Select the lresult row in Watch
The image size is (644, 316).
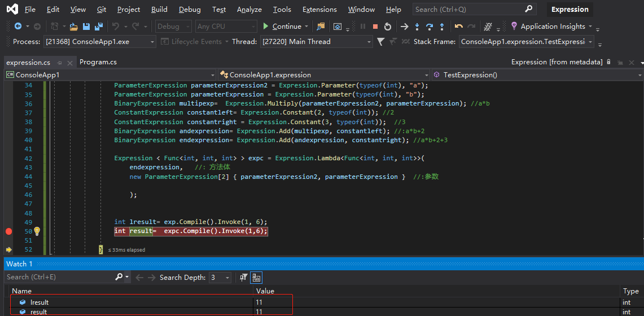40,302
